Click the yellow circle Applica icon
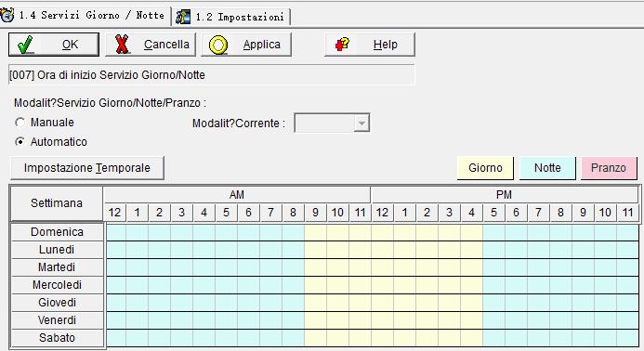The width and height of the screenshot is (644, 351). pyautogui.click(x=218, y=45)
